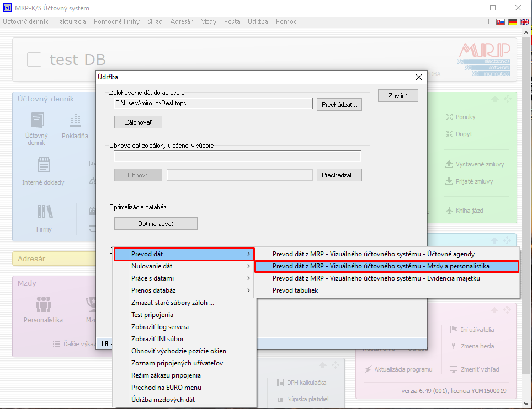Open the Pošta menu
The height and width of the screenshot is (409, 532).
click(x=232, y=21)
